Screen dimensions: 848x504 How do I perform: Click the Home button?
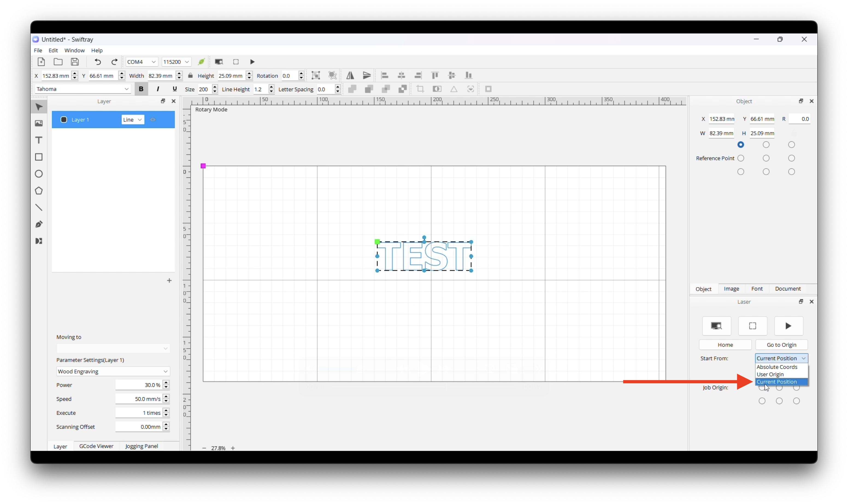pos(725,345)
